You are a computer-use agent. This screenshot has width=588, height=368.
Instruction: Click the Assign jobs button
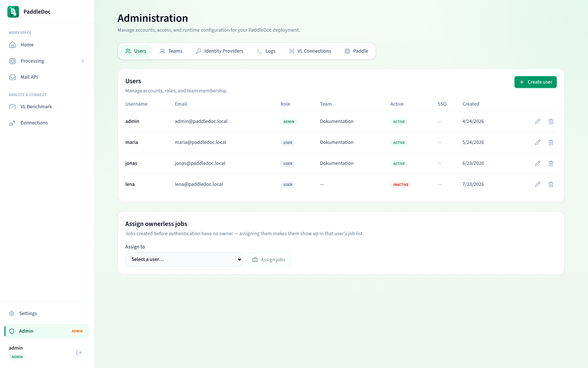click(268, 260)
